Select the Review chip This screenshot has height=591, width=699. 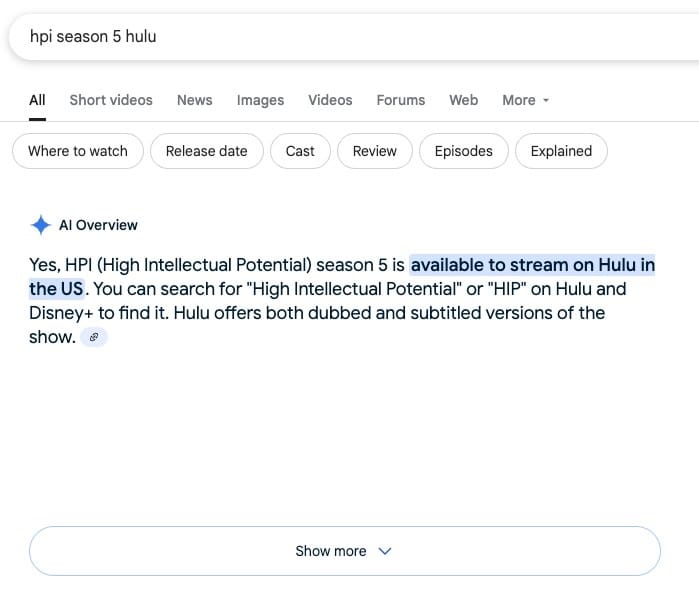(x=375, y=151)
